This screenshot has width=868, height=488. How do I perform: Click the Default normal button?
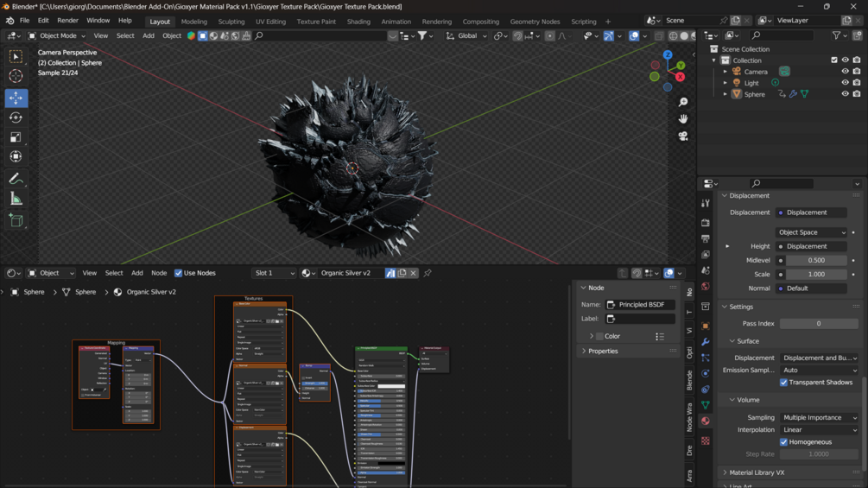[811, 288]
